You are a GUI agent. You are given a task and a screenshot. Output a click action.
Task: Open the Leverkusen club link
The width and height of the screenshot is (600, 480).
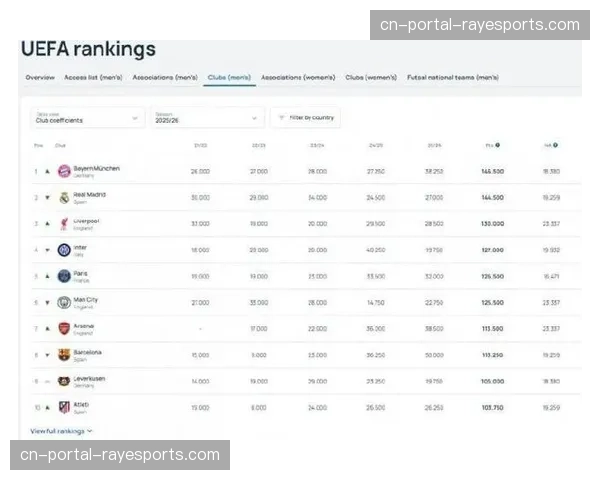pyautogui.click(x=89, y=379)
